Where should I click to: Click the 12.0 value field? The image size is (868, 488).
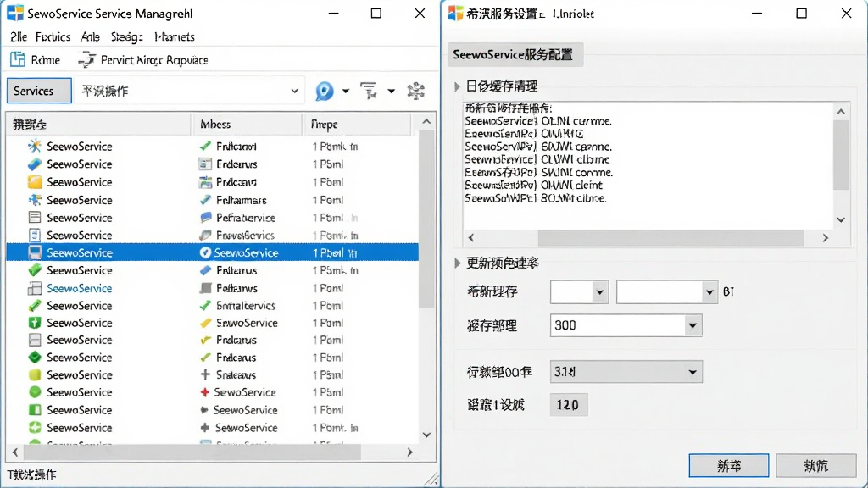(569, 405)
